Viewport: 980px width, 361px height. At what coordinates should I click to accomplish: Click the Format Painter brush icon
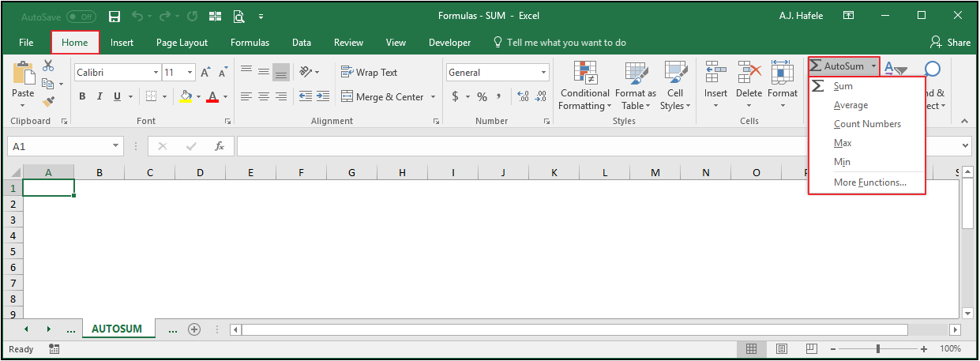click(x=48, y=101)
